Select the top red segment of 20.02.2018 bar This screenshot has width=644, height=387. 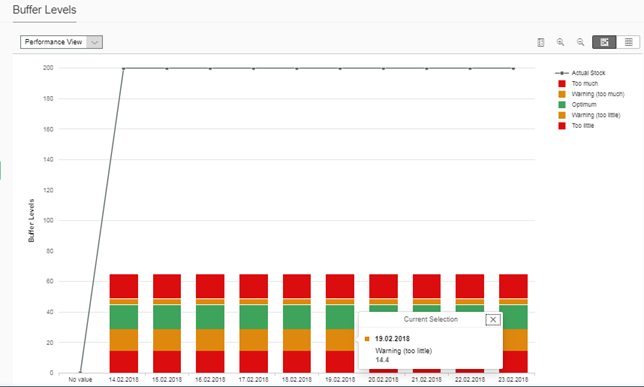pyautogui.click(x=383, y=286)
